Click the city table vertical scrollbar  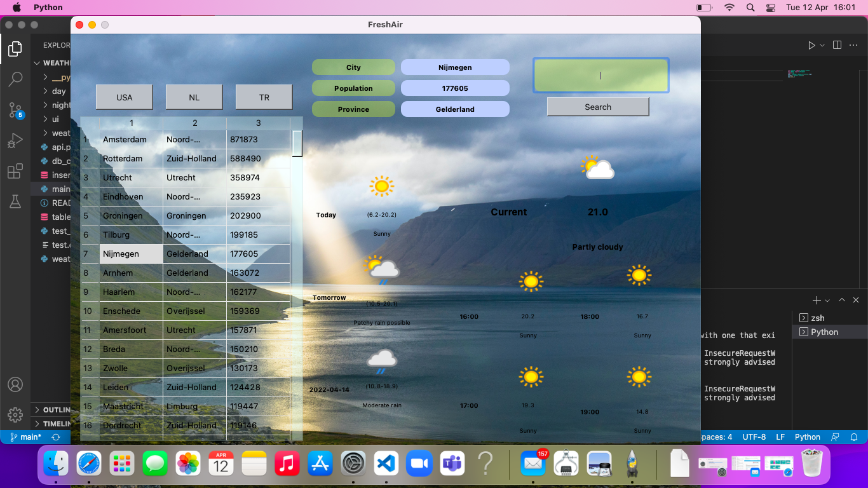(x=297, y=143)
